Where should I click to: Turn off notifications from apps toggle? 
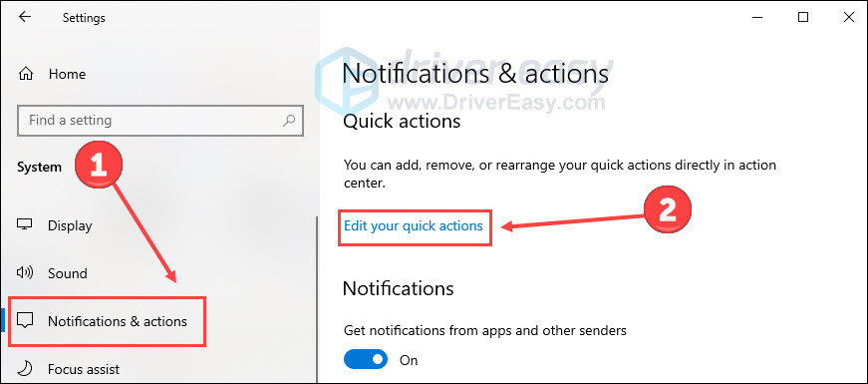(x=366, y=360)
